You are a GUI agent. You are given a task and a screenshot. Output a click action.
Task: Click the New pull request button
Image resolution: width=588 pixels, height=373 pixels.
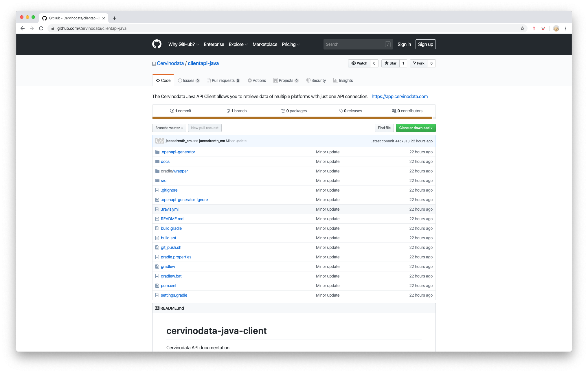[205, 128]
